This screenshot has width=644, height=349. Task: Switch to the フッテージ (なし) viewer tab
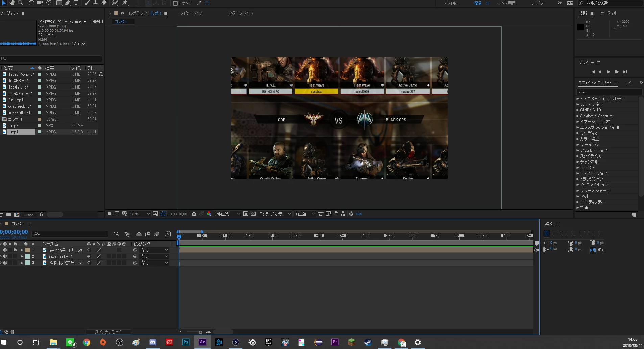point(240,13)
